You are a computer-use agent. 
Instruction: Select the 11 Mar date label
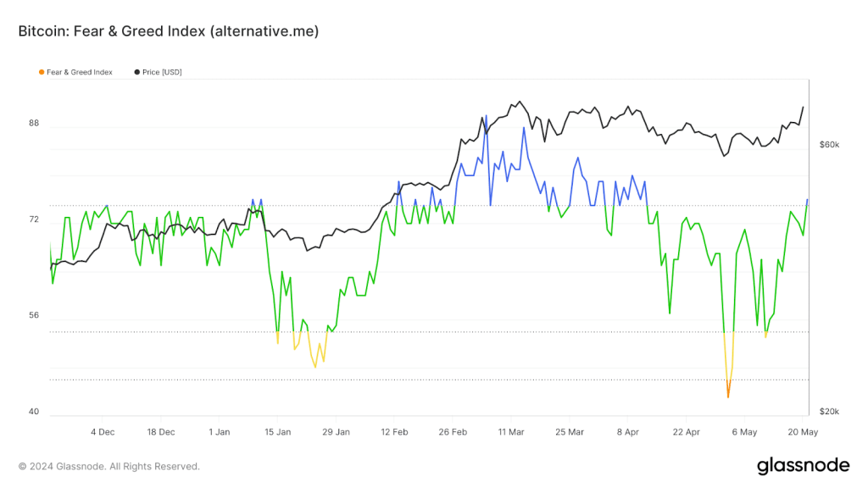[512, 431]
